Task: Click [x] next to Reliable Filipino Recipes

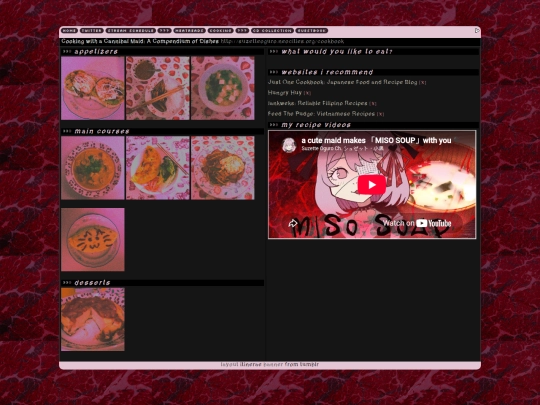Action: (x=373, y=104)
